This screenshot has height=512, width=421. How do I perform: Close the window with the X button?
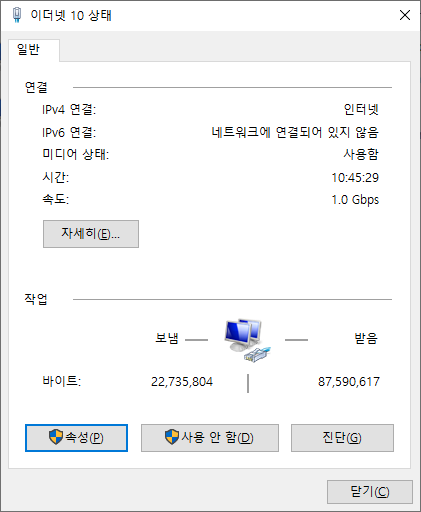tap(405, 15)
